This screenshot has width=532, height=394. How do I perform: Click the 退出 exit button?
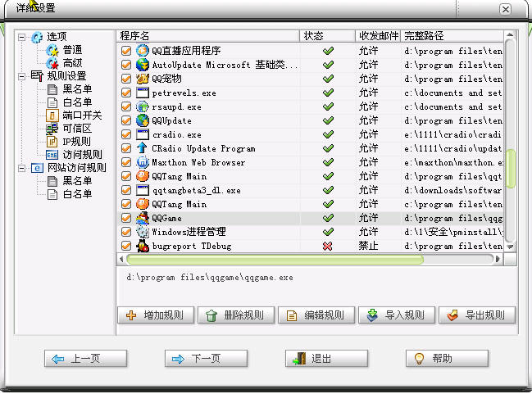[326, 359]
